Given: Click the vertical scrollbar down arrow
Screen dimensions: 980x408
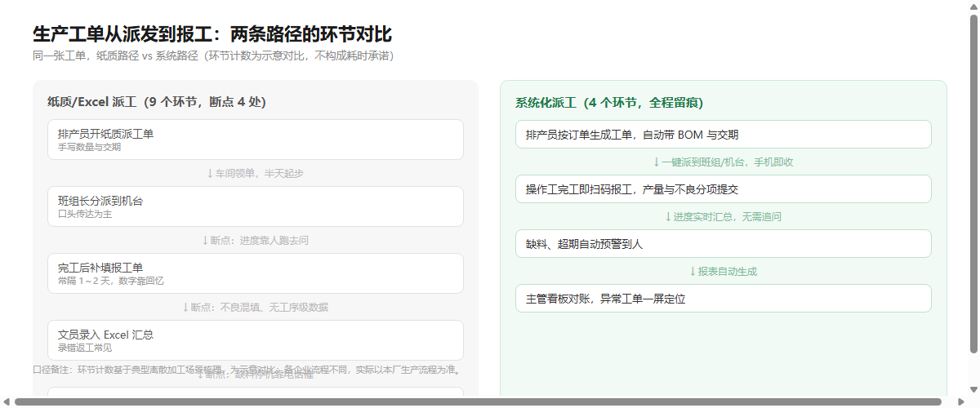Looking at the screenshot, I should click(973, 389).
